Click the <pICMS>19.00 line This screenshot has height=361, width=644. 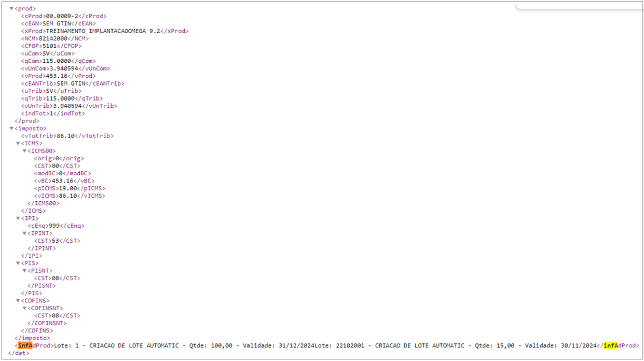pos(70,188)
